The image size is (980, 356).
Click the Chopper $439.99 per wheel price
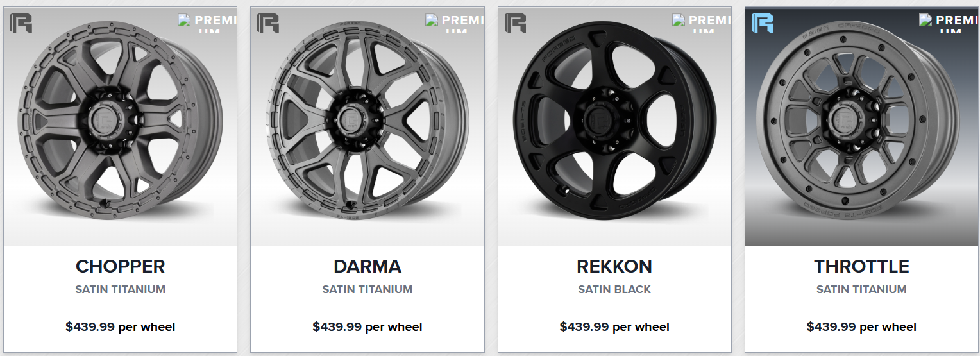(x=120, y=327)
